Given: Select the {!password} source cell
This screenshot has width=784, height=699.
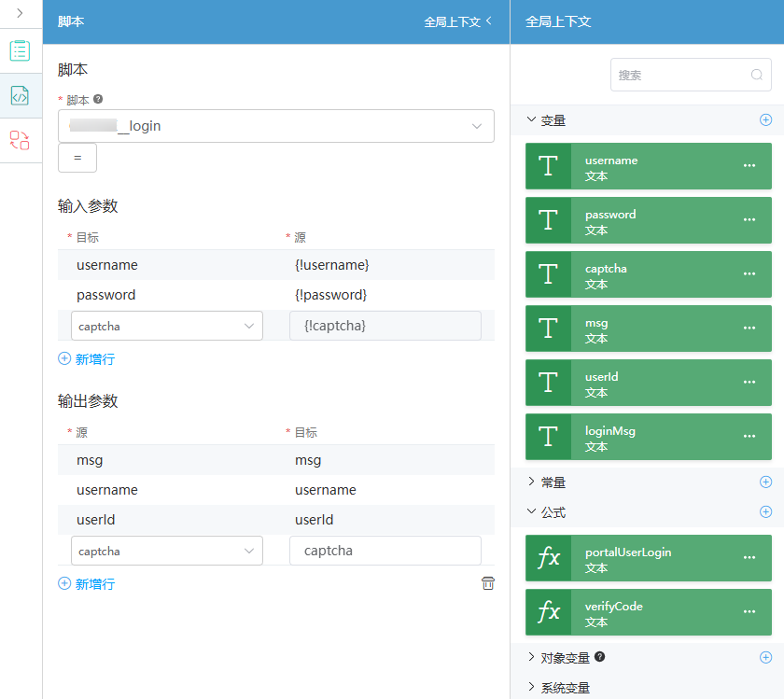Looking at the screenshot, I should click(385, 295).
